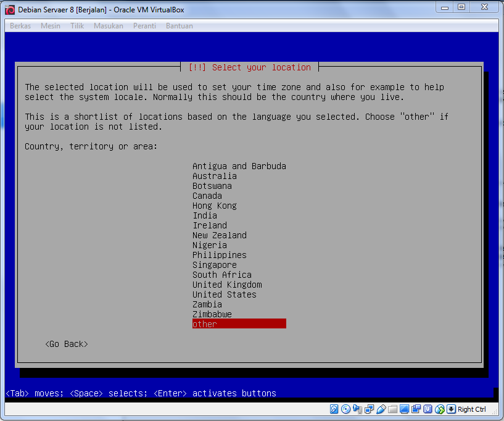Pick Zimbabwe in the location list
This screenshot has height=421, width=504.
tap(239, 314)
